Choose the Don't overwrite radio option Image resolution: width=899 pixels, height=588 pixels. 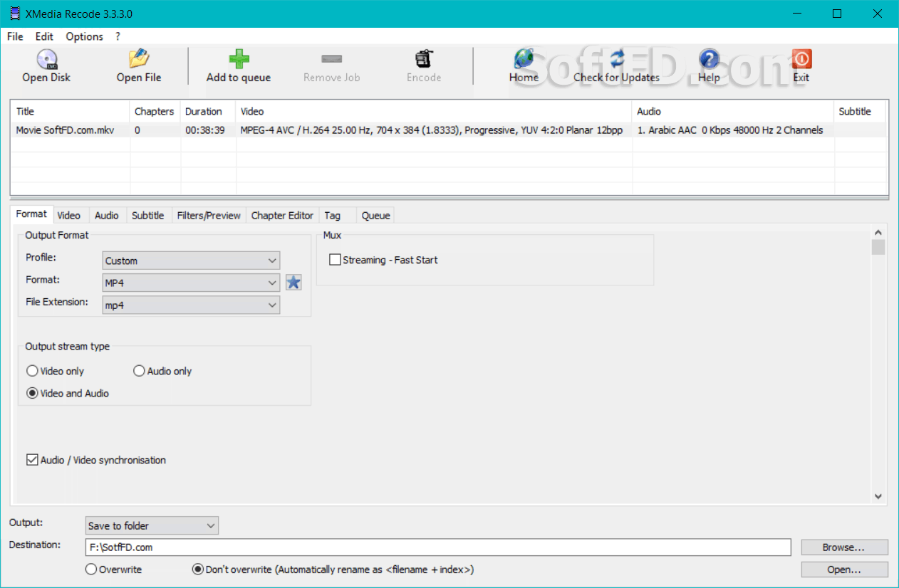(197, 569)
